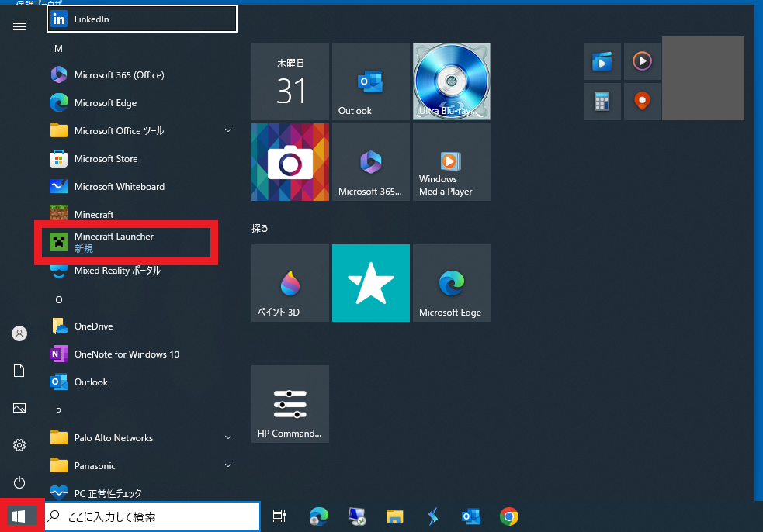Open the Outlook tile

coord(371,81)
